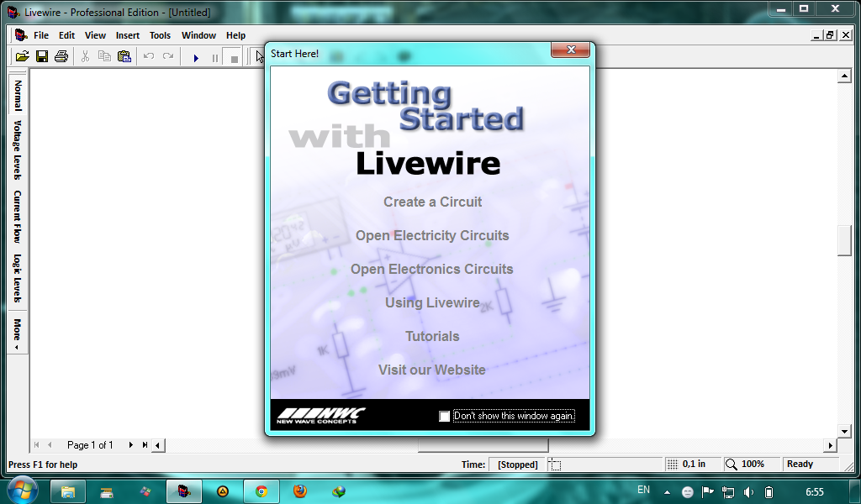Save the current circuit
861x504 pixels.
tap(42, 56)
